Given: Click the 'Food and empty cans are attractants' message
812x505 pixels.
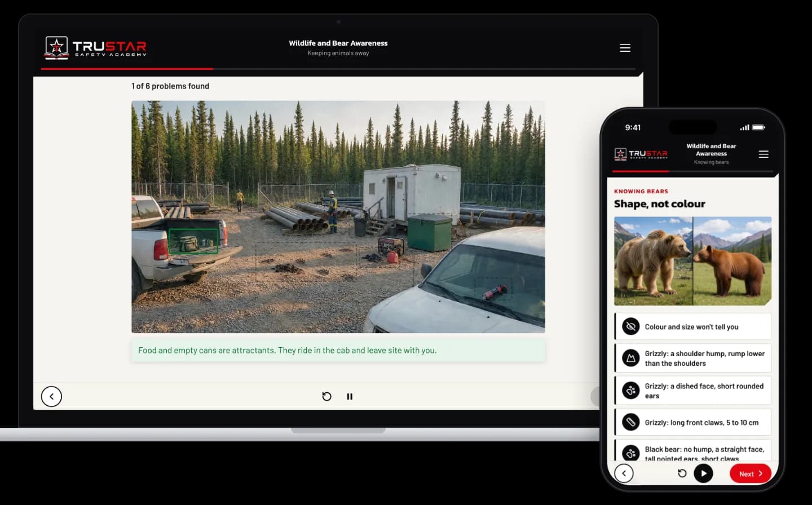Looking at the screenshot, I should click(338, 350).
